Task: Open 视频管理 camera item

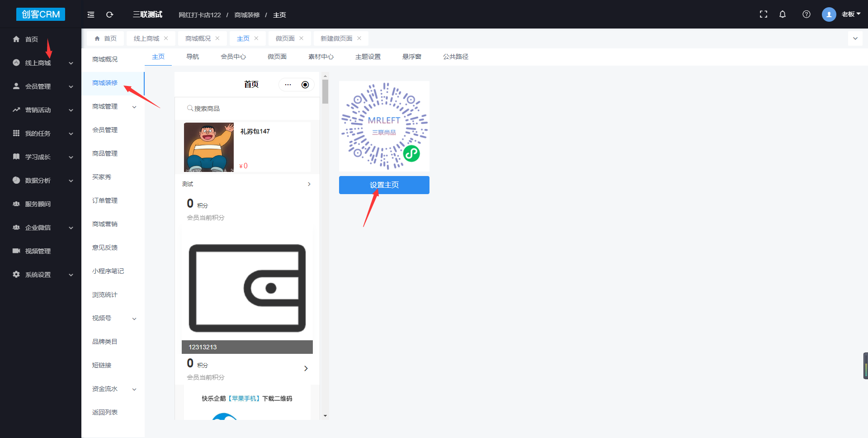Action: [x=38, y=251]
